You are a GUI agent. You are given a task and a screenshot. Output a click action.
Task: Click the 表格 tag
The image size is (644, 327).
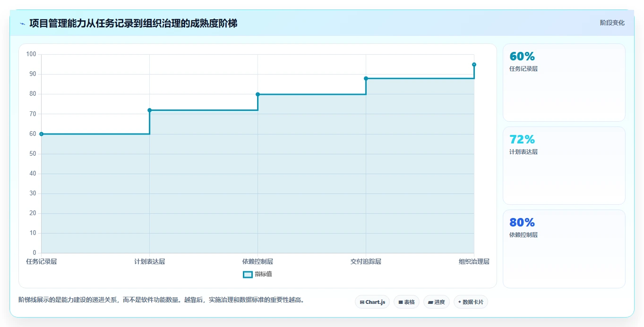[x=406, y=302]
